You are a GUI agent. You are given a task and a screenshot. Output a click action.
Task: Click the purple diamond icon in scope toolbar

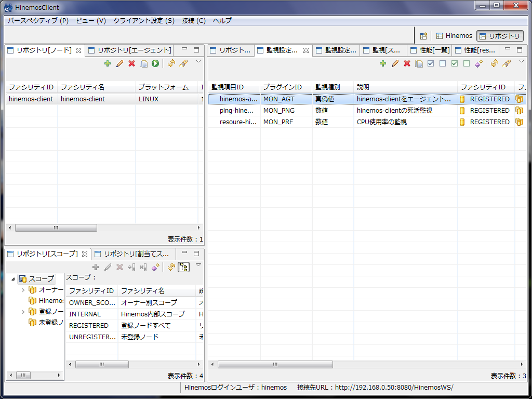tap(155, 268)
